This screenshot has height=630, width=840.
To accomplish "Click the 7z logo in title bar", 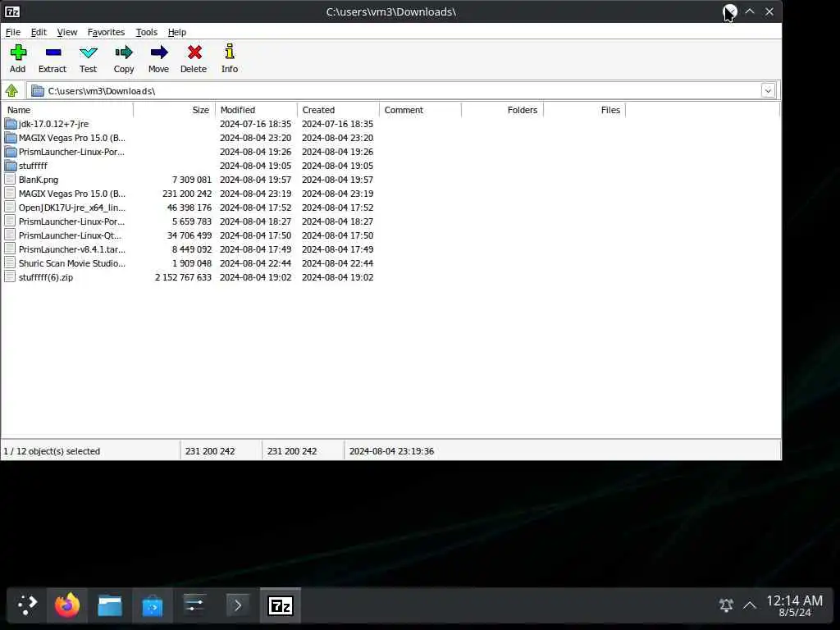I will click(12, 11).
